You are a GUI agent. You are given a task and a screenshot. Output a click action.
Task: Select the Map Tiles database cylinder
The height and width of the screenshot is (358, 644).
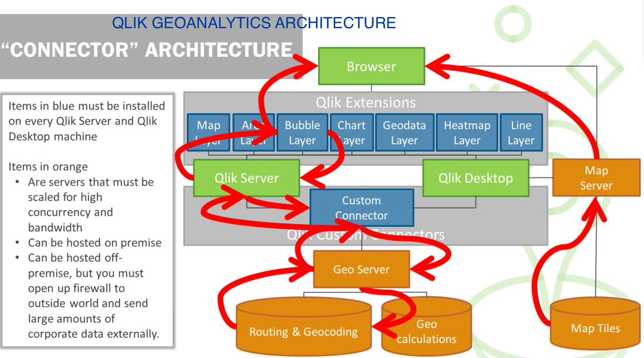click(x=595, y=325)
